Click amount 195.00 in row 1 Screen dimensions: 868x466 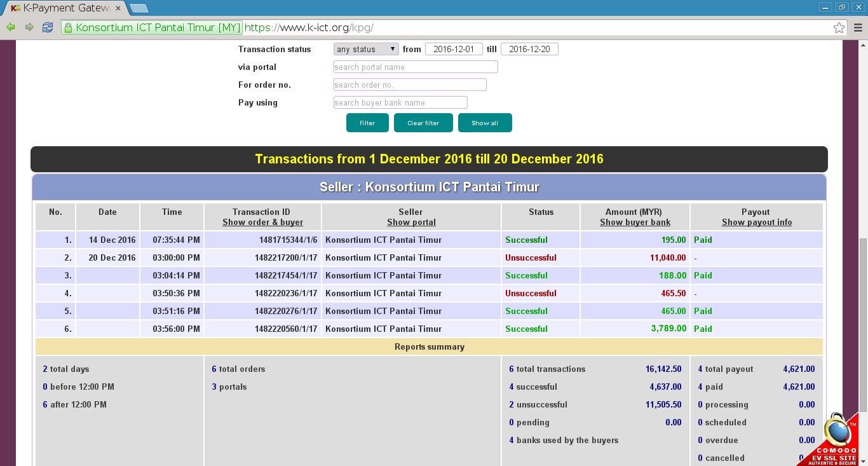674,240
